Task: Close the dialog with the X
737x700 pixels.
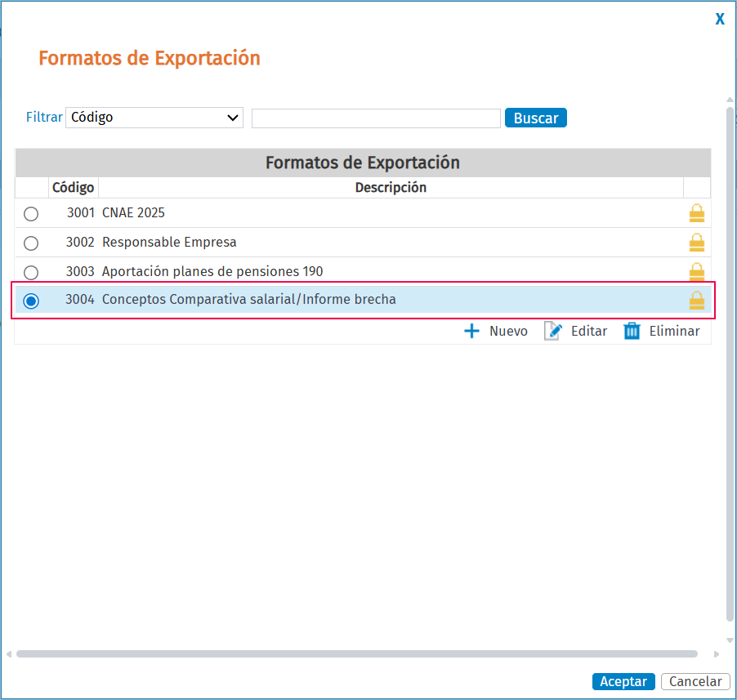Action: (720, 19)
